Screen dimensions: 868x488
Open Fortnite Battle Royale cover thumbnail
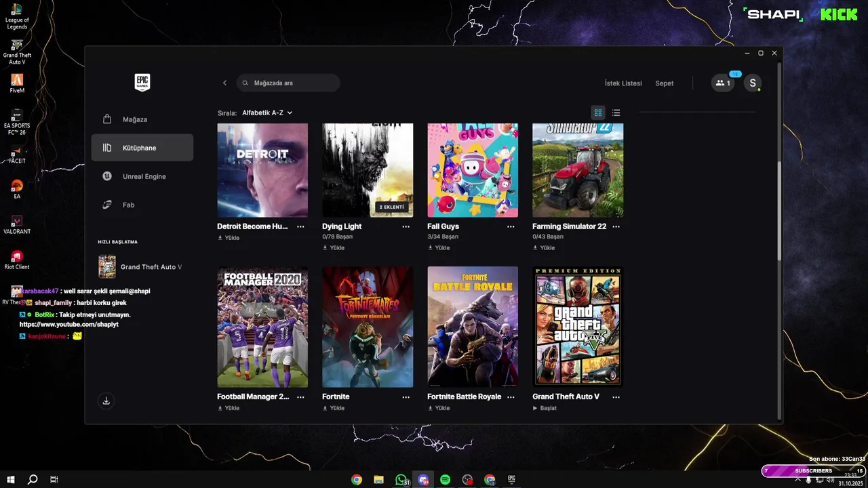(473, 327)
